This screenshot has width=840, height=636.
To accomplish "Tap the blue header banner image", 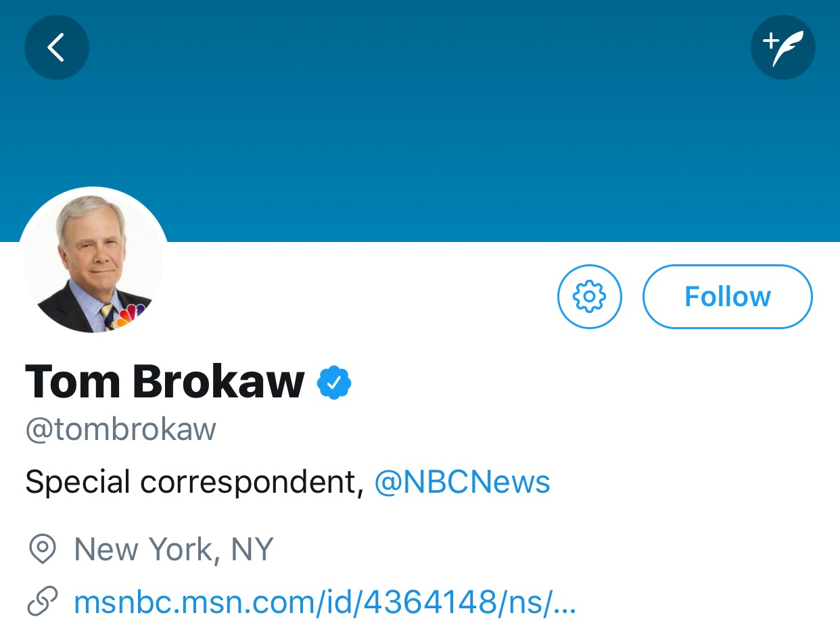I will 419,135.
